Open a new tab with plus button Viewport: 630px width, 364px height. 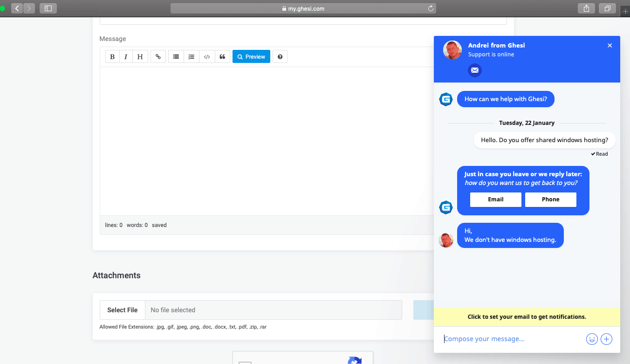point(625,12)
